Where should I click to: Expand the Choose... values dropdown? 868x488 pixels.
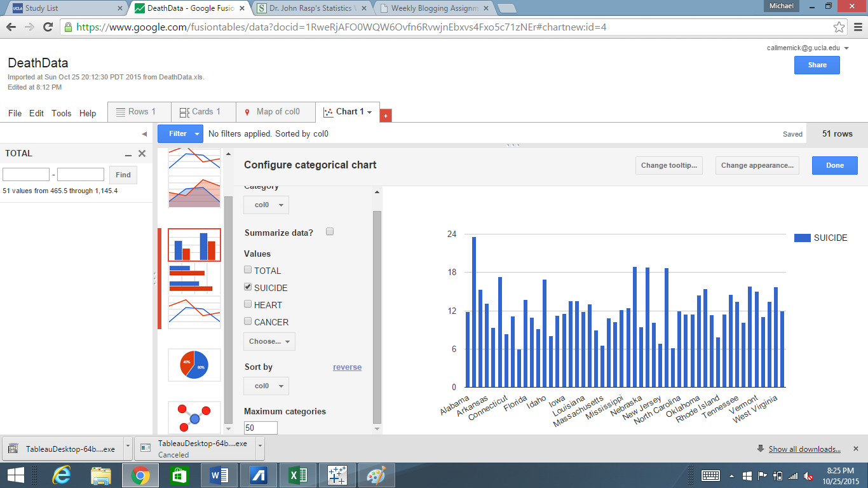point(269,341)
